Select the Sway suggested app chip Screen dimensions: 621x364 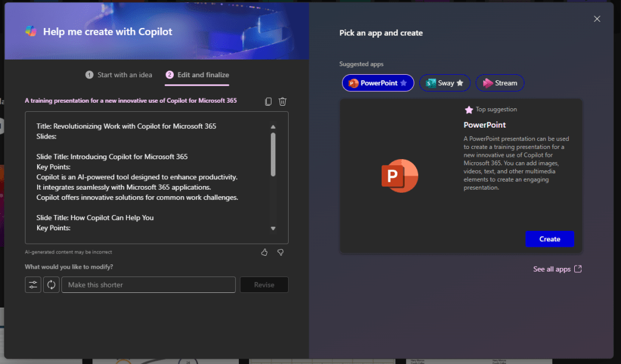coord(445,83)
